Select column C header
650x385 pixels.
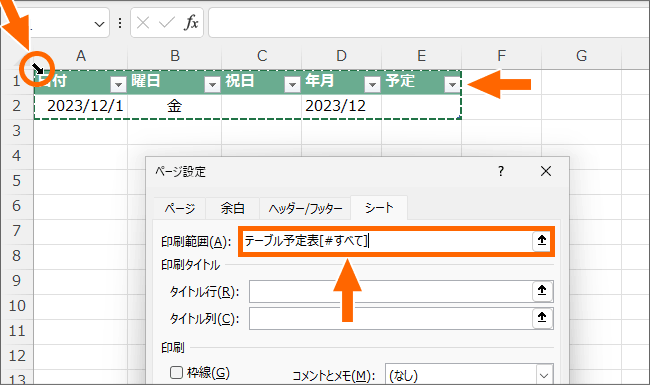tap(262, 56)
